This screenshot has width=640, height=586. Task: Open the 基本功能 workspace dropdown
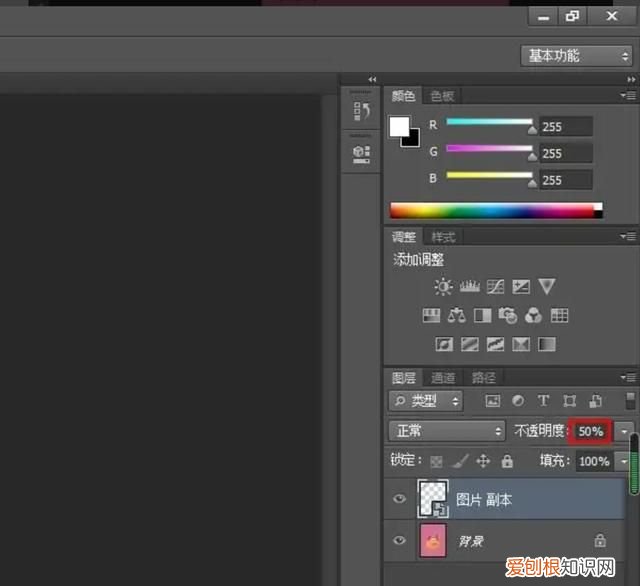click(x=576, y=56)
